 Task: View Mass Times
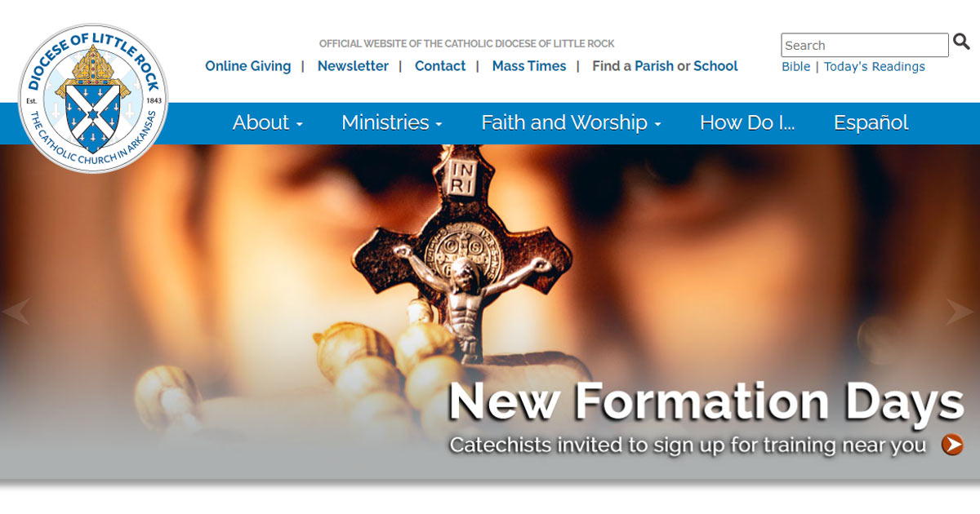point(529,66)
